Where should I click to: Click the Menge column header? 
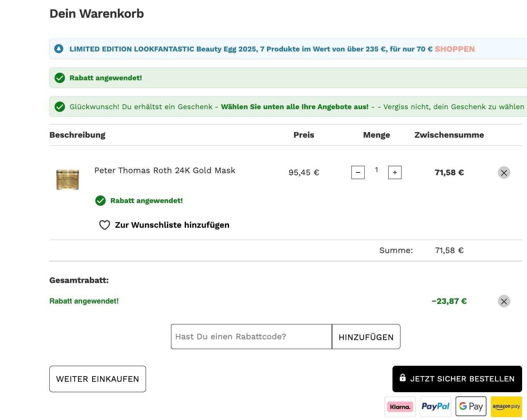tap(376, 135)
